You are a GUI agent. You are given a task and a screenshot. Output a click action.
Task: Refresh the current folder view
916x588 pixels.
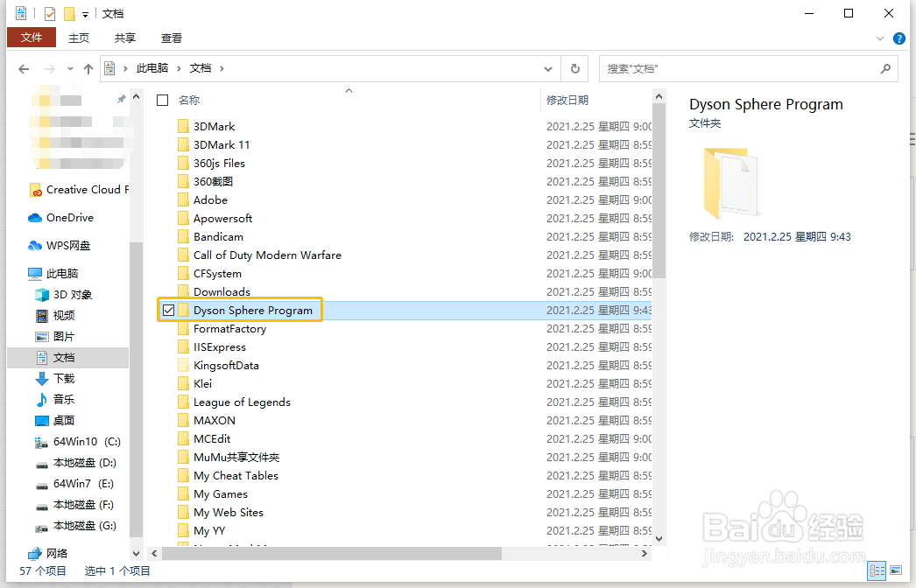tap(575, 69)
